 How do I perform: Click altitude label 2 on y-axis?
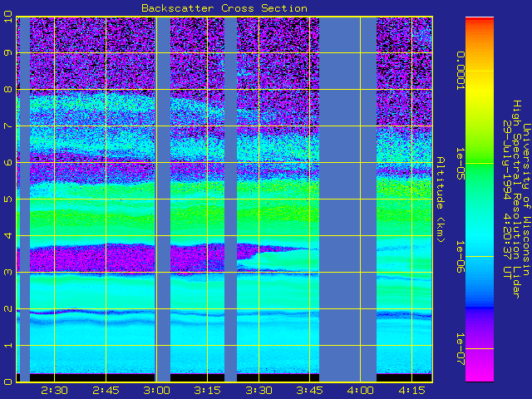coord(8,308)
